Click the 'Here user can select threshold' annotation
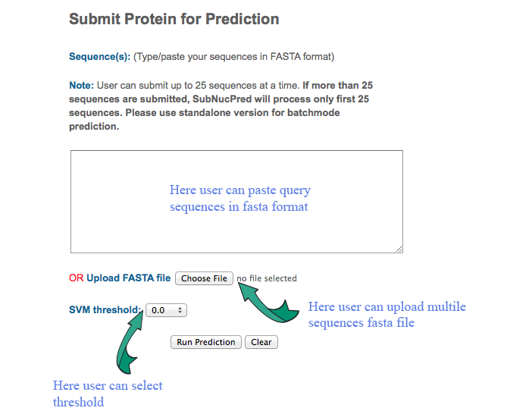This screenshot has height=411, width=532. (108, 394)
